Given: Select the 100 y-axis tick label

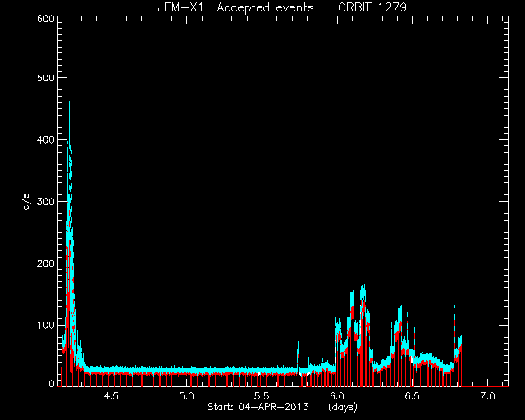Looking at the screenshot, I should tap(46, 325).
